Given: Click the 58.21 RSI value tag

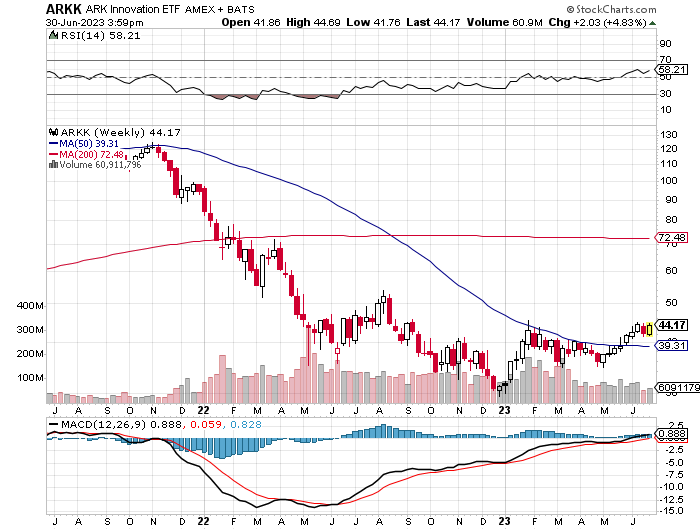Looking at the screenshot, I should (672, 70).
